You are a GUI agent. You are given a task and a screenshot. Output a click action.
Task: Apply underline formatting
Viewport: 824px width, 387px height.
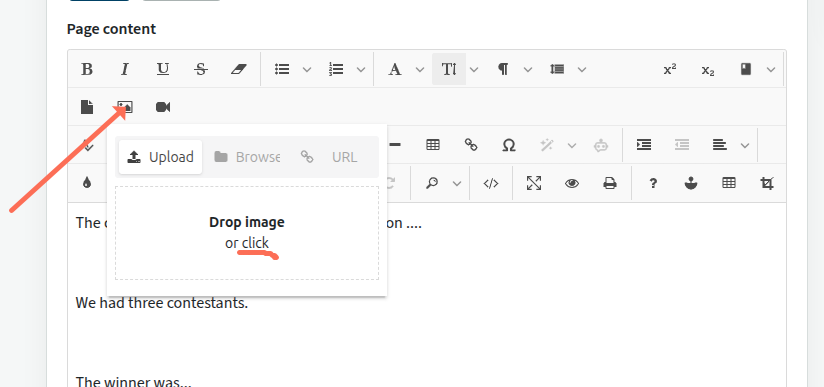[163, 69]
